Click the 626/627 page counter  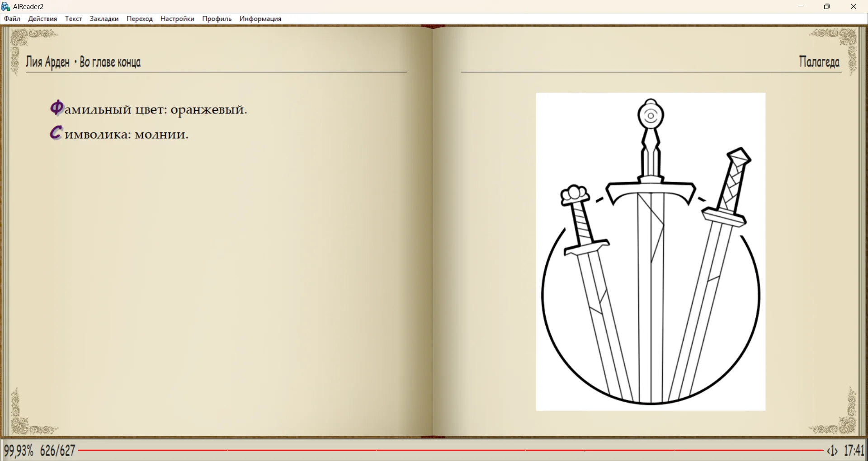57,451
